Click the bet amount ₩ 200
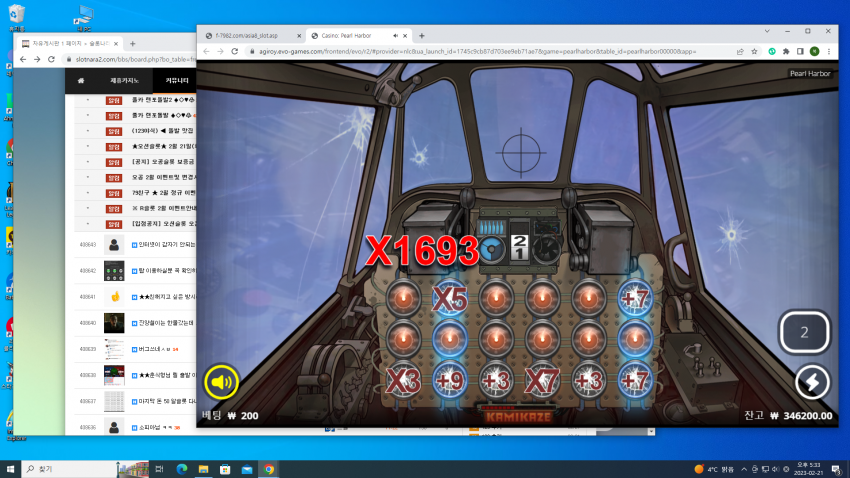The image size is (850, 478). (x=243, y=416)
